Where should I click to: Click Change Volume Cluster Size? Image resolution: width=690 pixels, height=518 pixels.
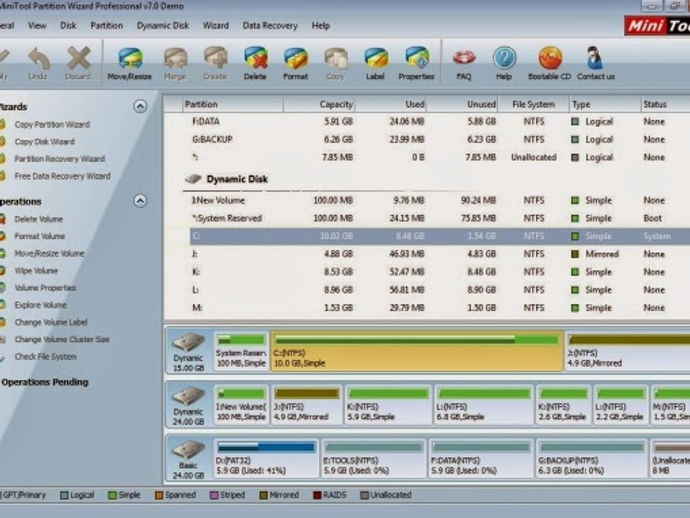(x=62, y=339)
